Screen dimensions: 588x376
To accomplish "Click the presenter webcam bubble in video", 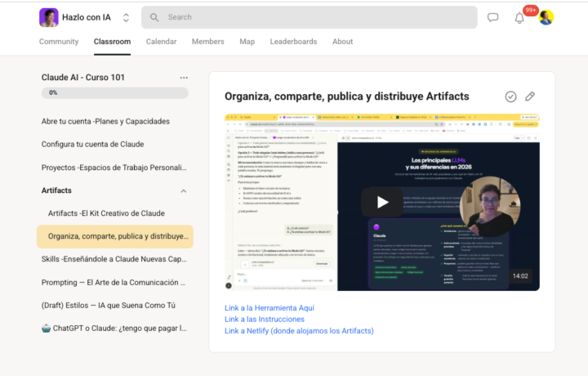I will pos(490,206).
